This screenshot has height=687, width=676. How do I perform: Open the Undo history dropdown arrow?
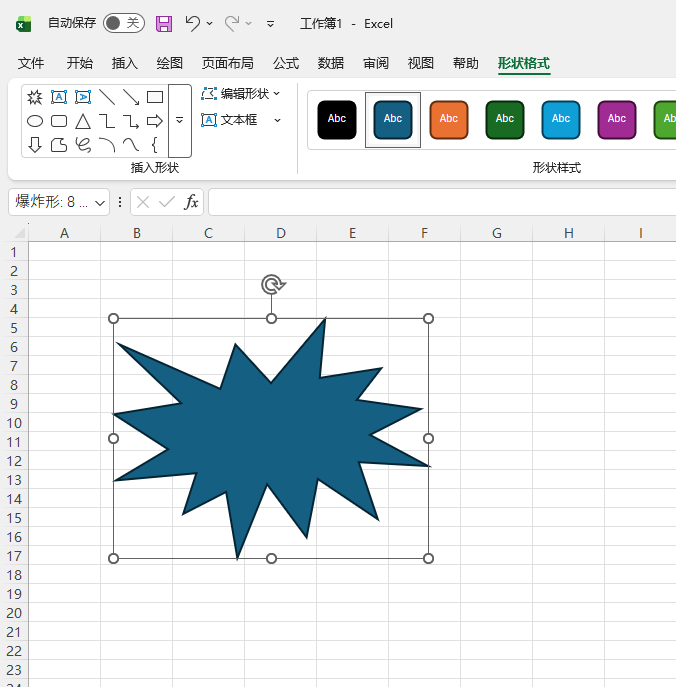(x=209, y=23)
